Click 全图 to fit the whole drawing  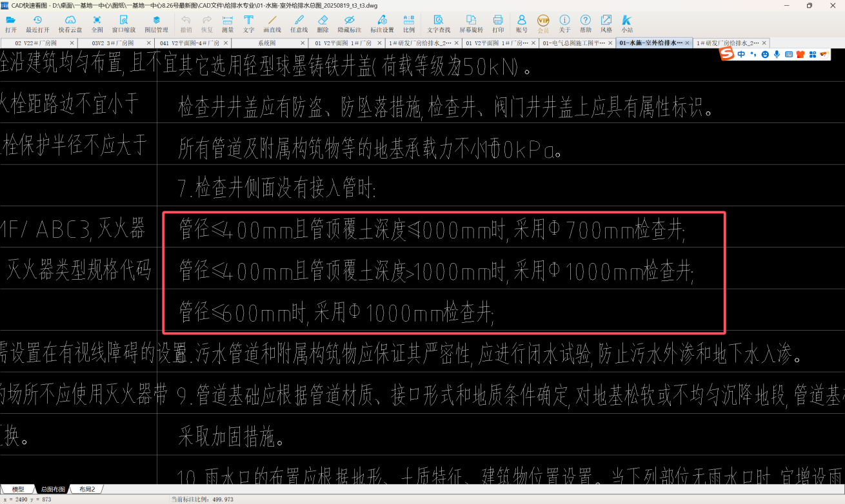[97, 24]
